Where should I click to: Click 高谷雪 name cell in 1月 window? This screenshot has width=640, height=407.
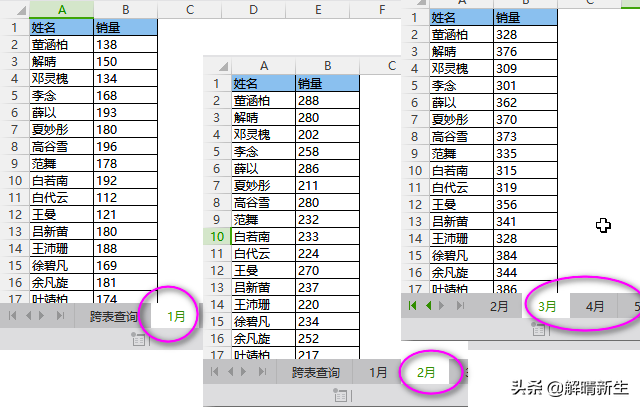pyautogui.click(x=62, y=147)
